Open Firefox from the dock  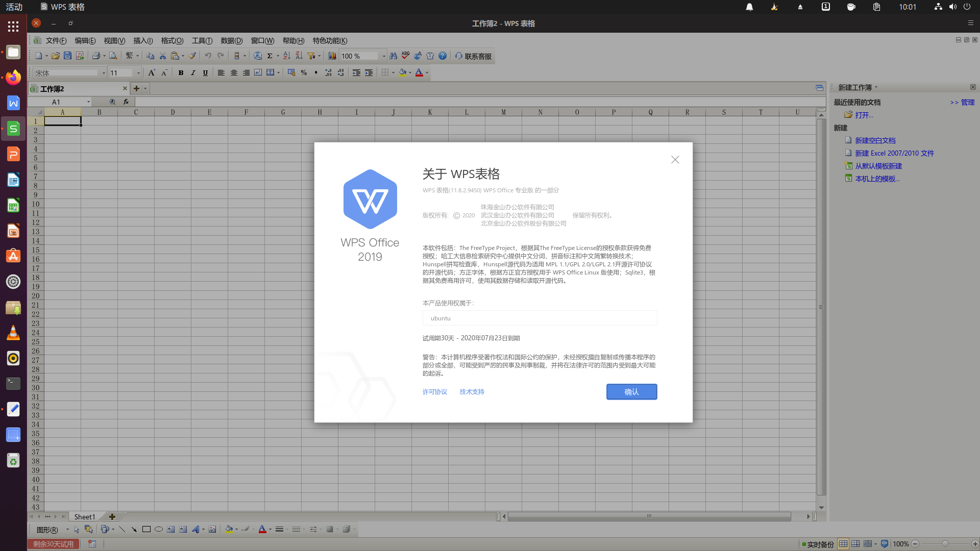[x=13, y=78]
